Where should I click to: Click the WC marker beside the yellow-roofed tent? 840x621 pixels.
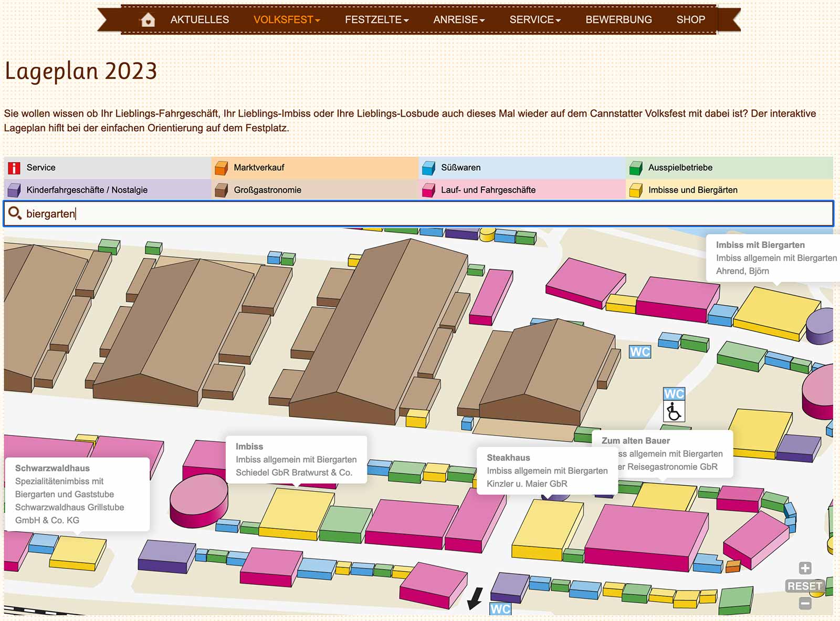639,351
